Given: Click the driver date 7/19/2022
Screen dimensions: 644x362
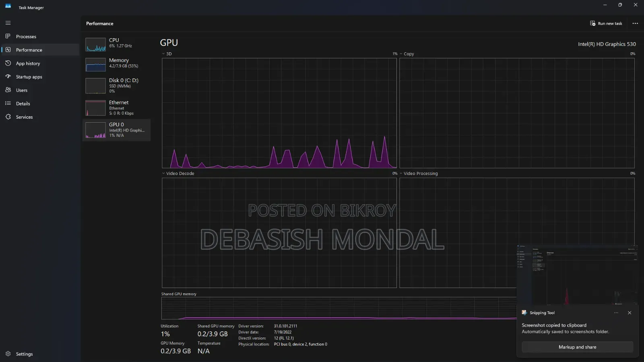Looking at the screenshot, I should 283,332.
